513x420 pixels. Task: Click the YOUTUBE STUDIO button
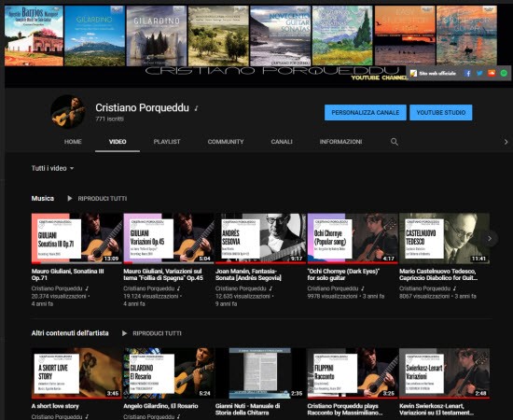440,113
